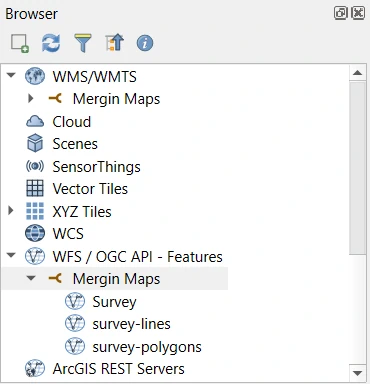This screenshot has height=384, width=370.
Task: Click the Survey layer icon
Action: point(75,301)
